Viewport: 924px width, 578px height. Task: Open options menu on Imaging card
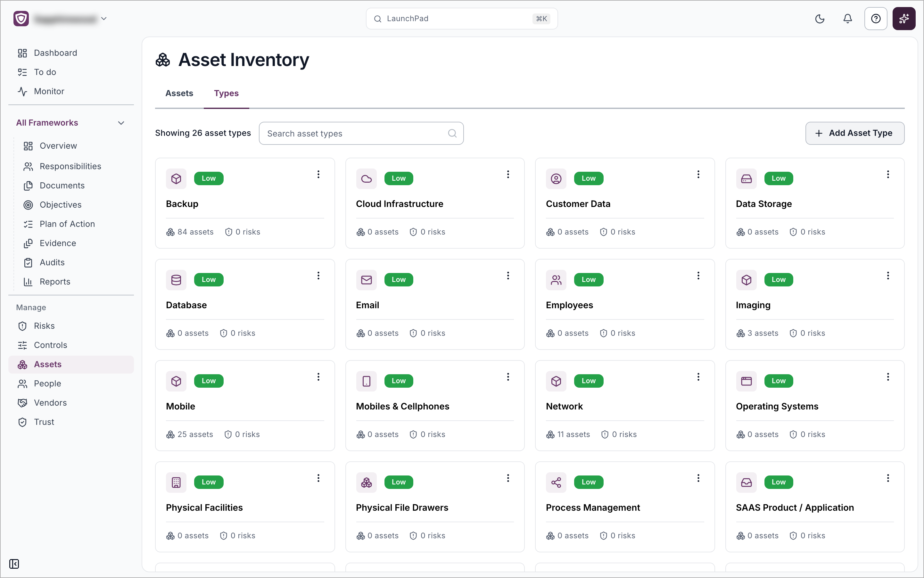pos(888,276)
